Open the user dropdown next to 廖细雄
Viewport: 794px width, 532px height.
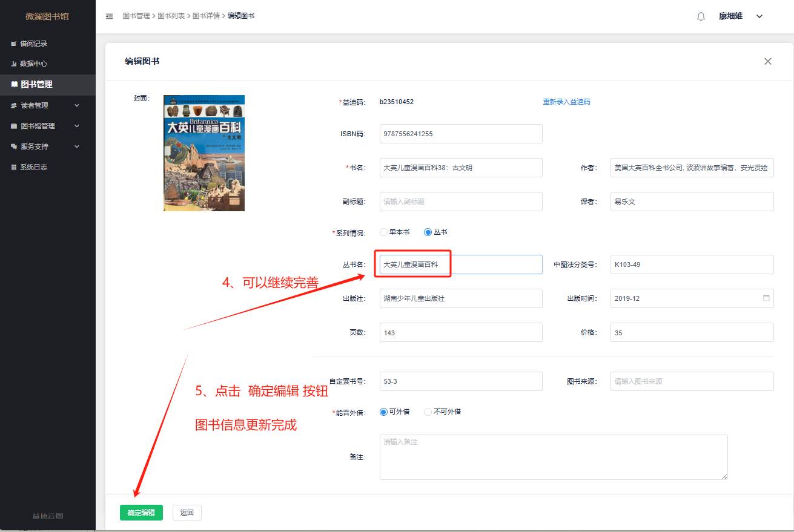tap(759, 16)
